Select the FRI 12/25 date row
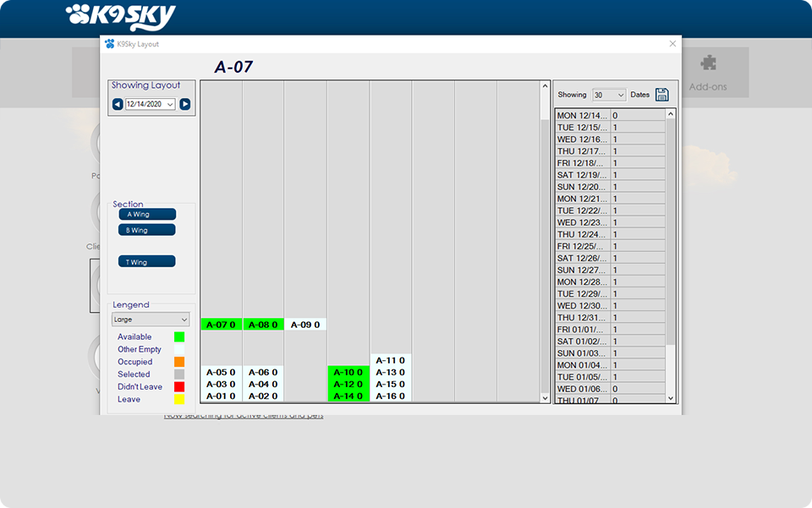The width and height of the screenshot is (812, 508). (x=610, y=246)
